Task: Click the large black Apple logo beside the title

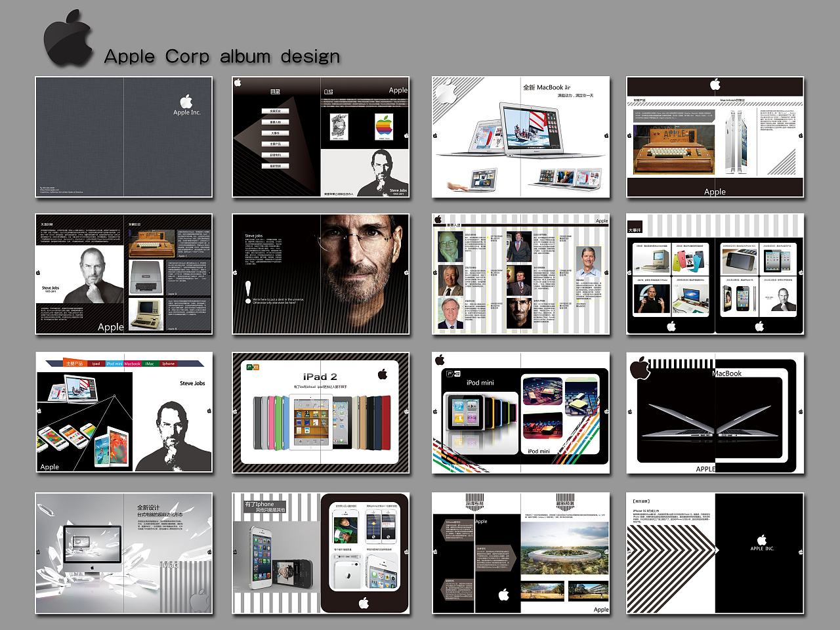Action: pyautogui.click(x=69, y=37)
